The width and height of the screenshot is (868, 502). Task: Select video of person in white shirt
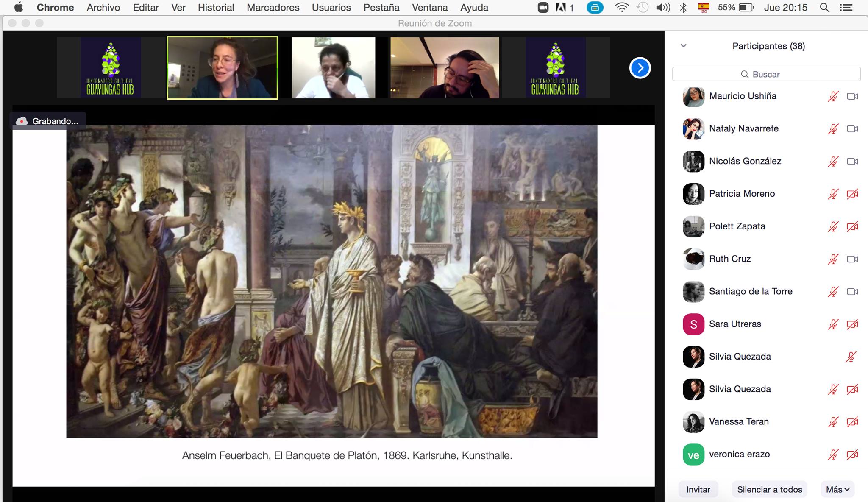pyautogui.click(x=334, y=68)
